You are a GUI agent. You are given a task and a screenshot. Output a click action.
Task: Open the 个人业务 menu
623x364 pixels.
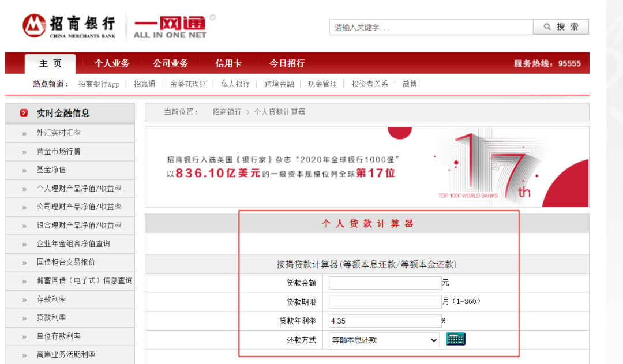[x=112, y=63]
